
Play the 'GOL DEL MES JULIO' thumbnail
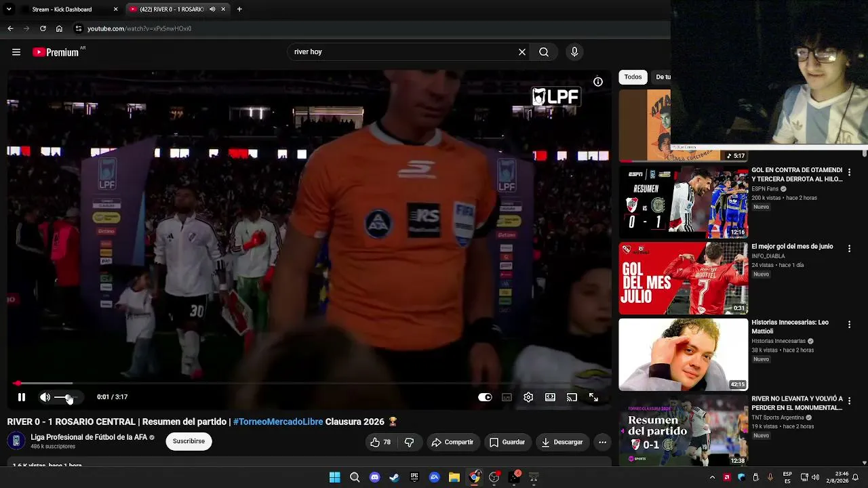[684, 279]
